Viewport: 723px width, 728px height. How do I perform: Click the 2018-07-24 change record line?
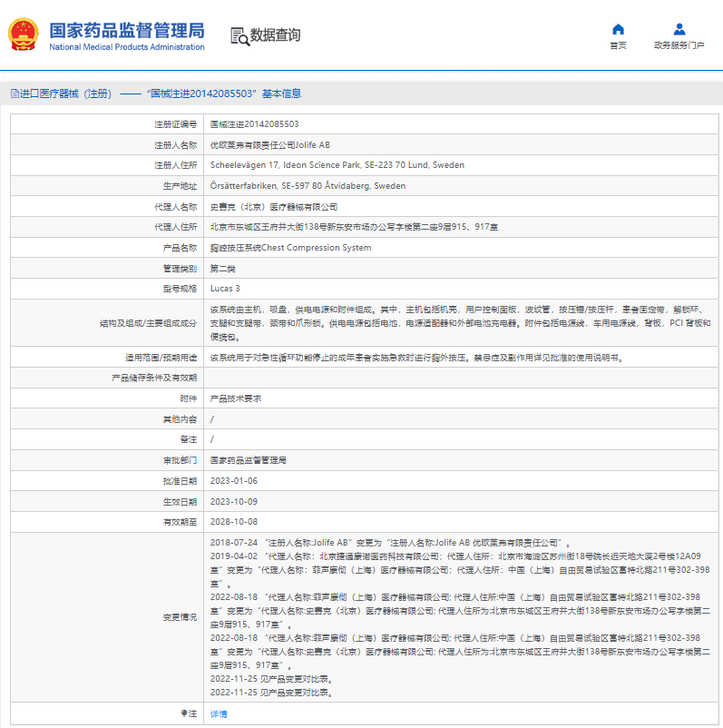[390, 543]
